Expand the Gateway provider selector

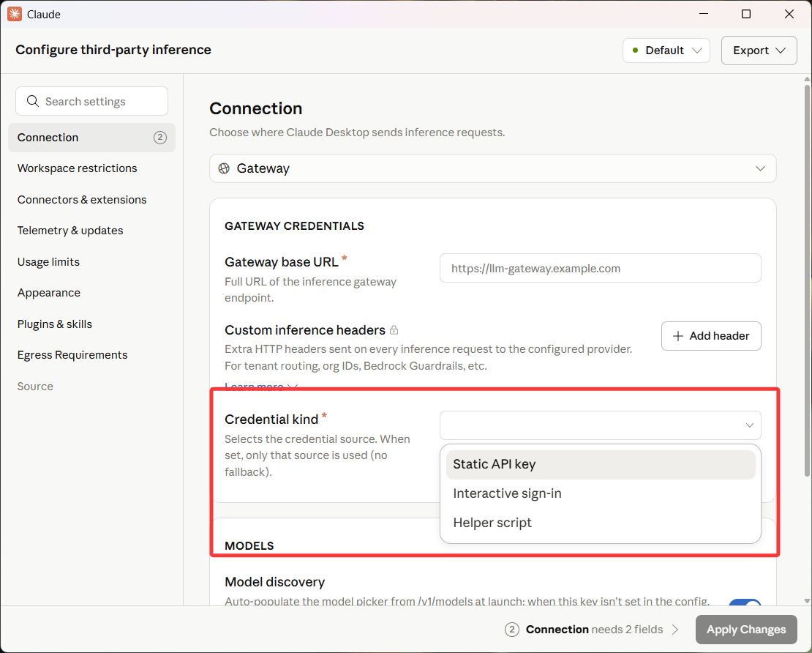[x=492, y=168]
